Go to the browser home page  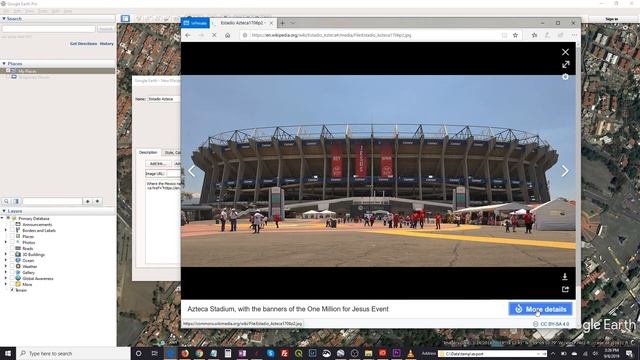(227, 36)
